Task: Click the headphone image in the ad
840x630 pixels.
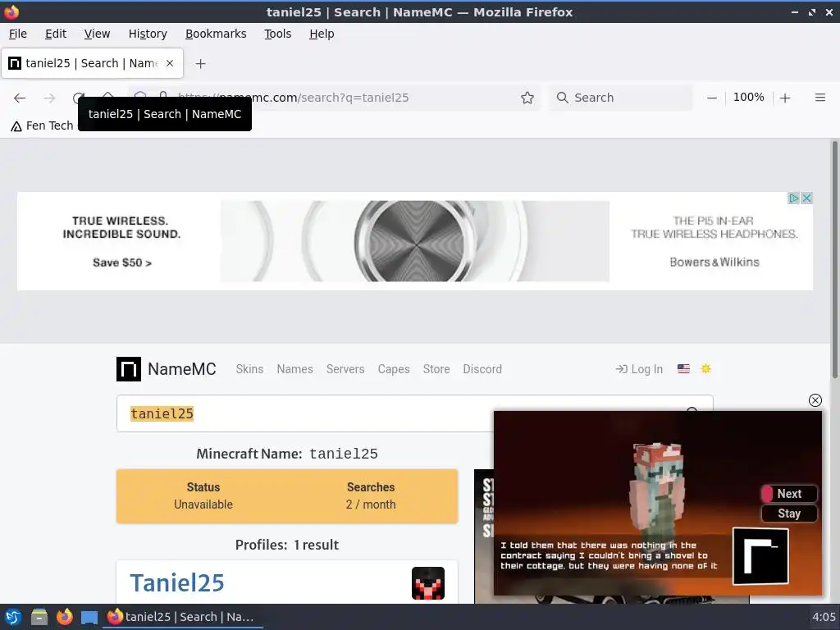Action: point(414,241)
